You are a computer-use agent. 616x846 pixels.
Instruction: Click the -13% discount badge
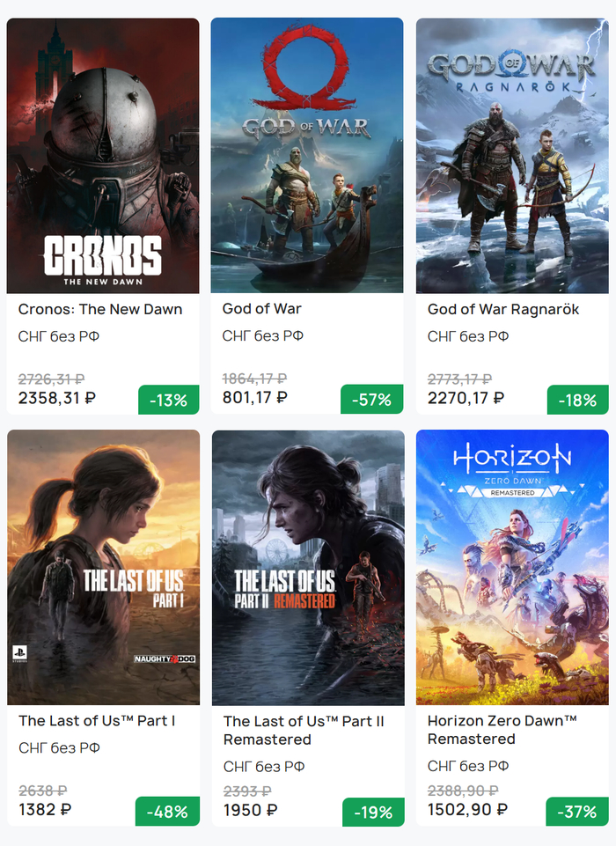[168, 400]
